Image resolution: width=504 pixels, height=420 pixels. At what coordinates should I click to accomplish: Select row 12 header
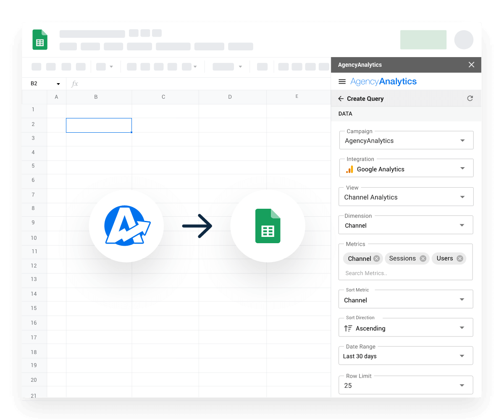tap(34, 265)
